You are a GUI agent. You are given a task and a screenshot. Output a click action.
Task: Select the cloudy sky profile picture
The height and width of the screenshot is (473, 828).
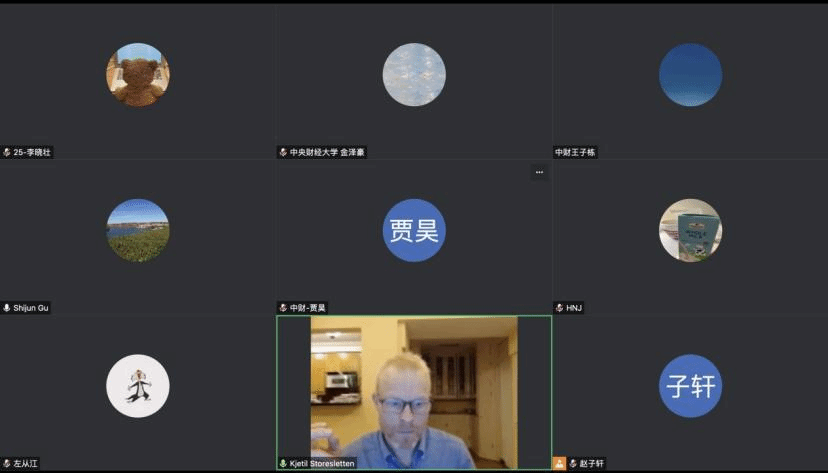[x=414, y=74]
